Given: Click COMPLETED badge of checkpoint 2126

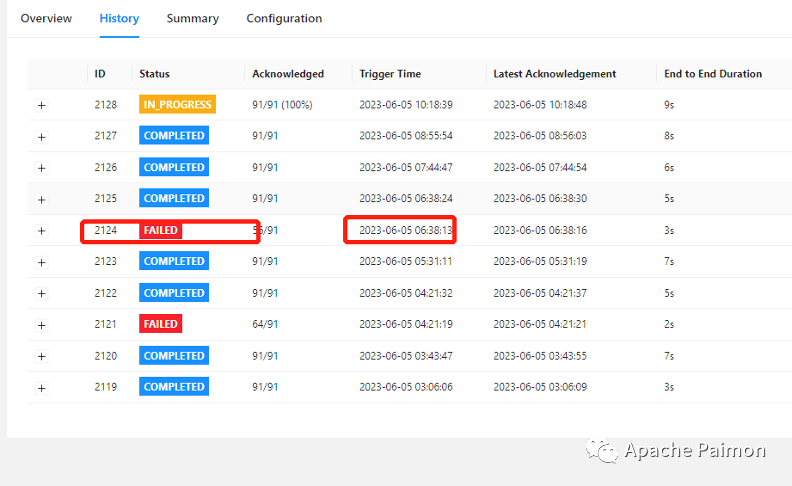Looking at the screenshot, I should [174, 167].
